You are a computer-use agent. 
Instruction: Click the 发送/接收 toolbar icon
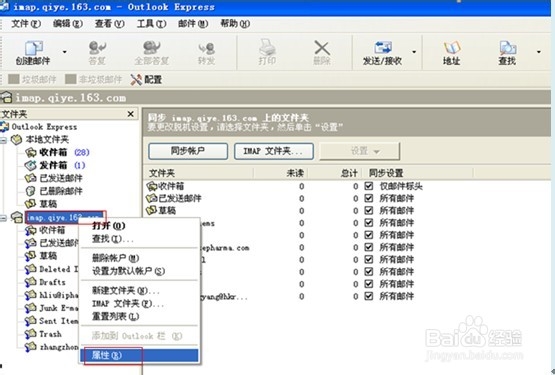pos(383,52)
